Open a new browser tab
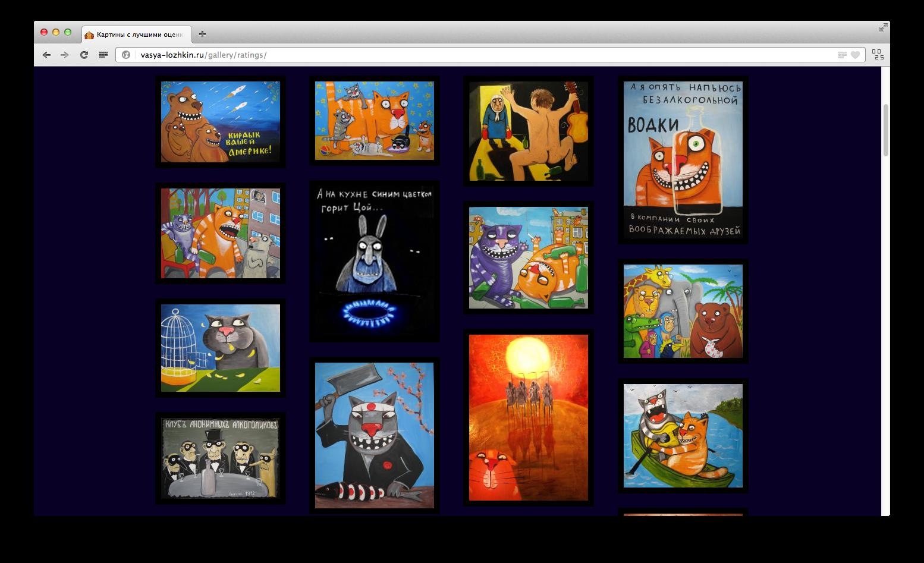 [x=202, y=34]
